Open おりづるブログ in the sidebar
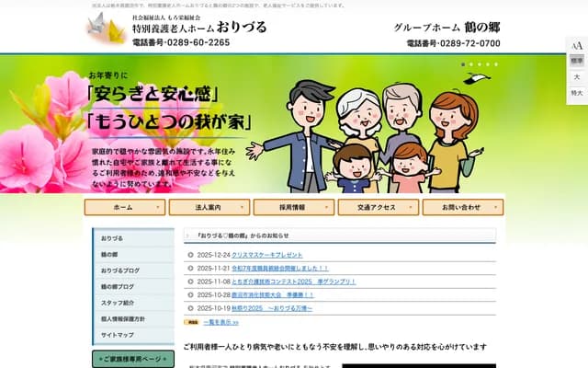 click(x=134, y=270)
